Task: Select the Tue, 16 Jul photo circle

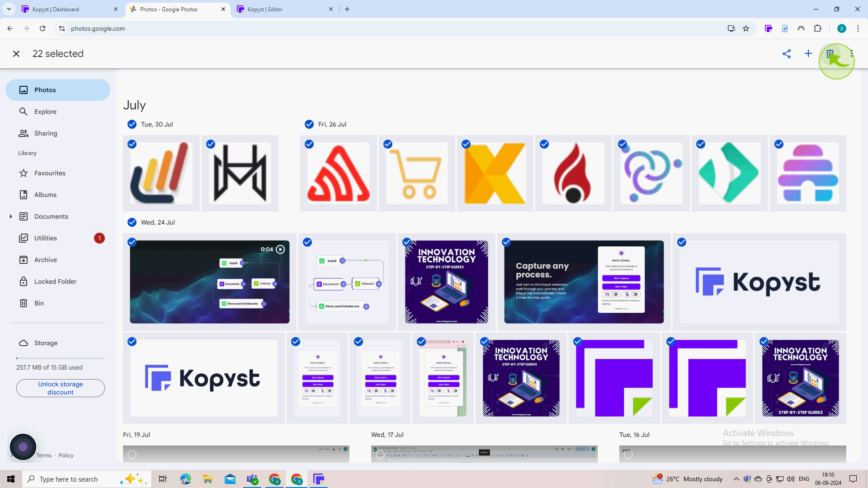Action: click(x=628, y=455)
